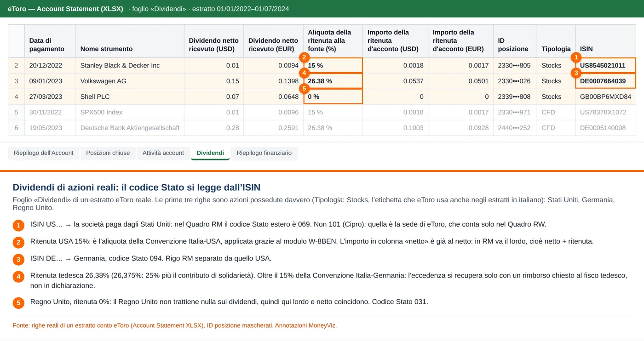Select the Nome strumento column header
This screenshot has height=341, width=644.
click(130, 41)
